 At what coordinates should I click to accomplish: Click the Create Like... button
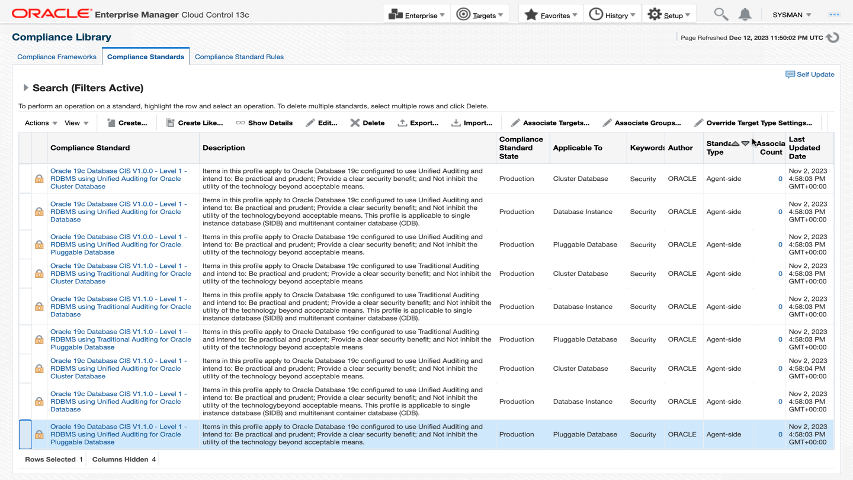click(x=194, y=123)
